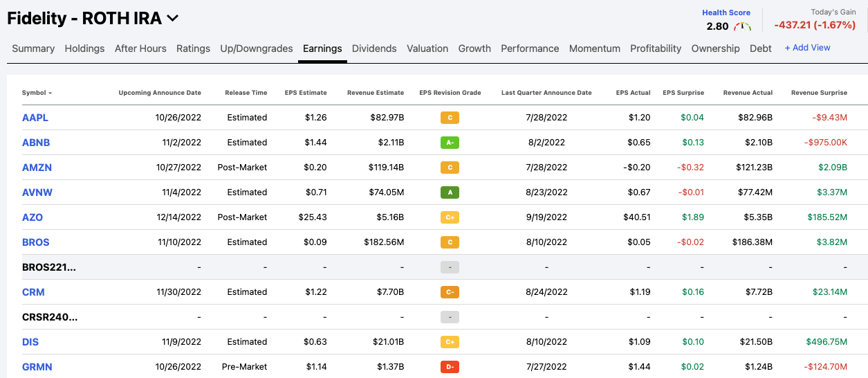Switch to the Summary tab
The image size is (868, 378).
pyautogui.click(x=33, y=48)
